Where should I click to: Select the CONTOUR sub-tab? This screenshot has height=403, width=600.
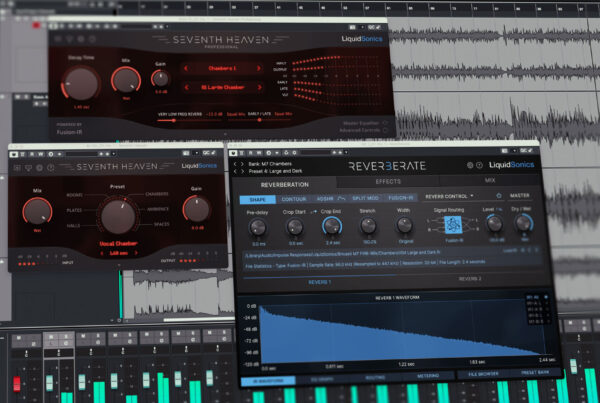[x=294, y=199]
